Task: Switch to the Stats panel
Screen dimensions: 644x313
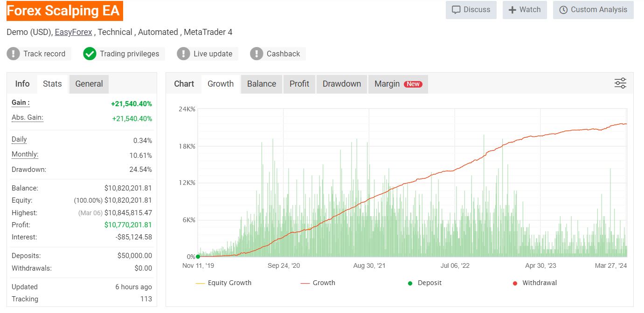Action: (52, 84)
